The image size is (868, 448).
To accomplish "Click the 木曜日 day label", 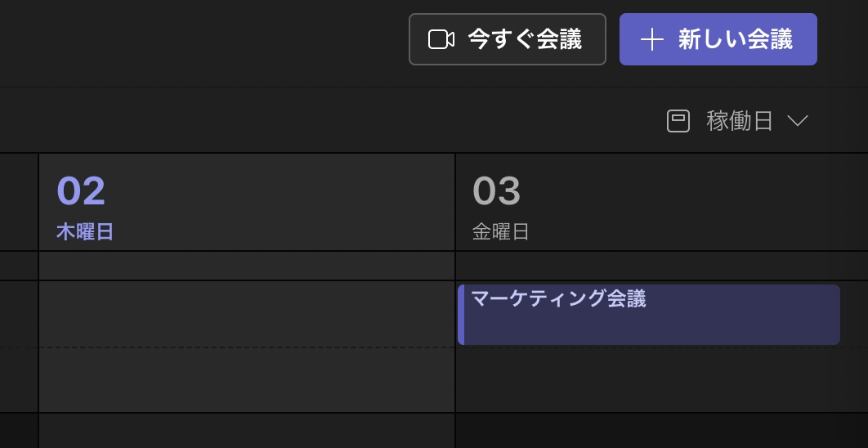I will 85,232.
